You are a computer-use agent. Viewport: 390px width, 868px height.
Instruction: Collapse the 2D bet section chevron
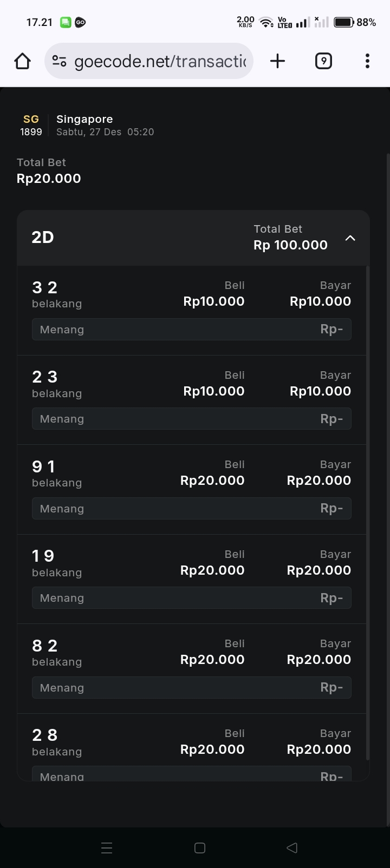click(x=350, y=238)
